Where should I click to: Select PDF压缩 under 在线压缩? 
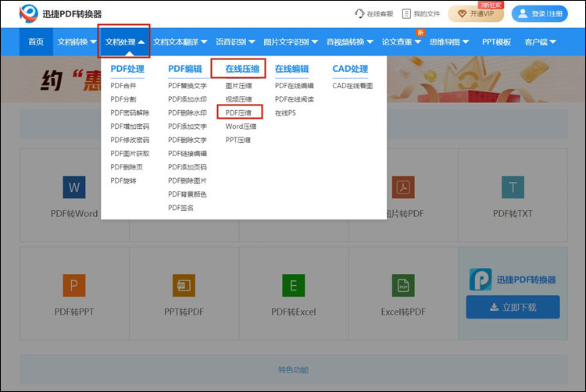(x=238, y=112)
